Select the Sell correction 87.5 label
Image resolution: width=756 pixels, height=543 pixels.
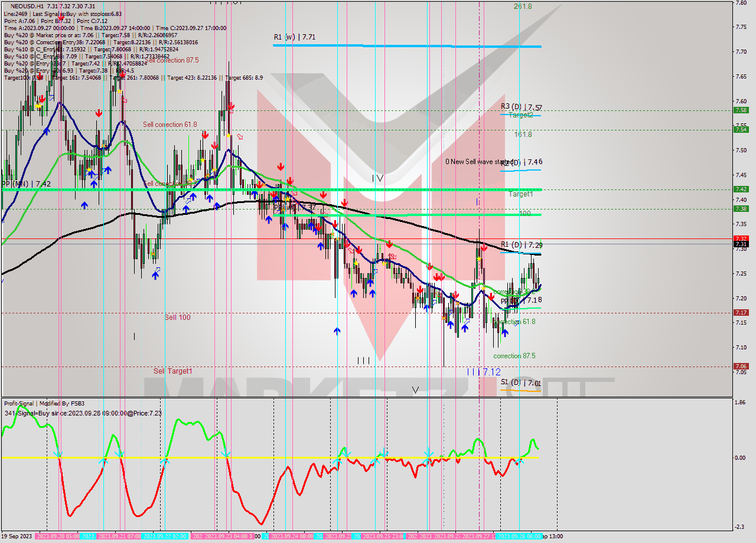point(171,60)
